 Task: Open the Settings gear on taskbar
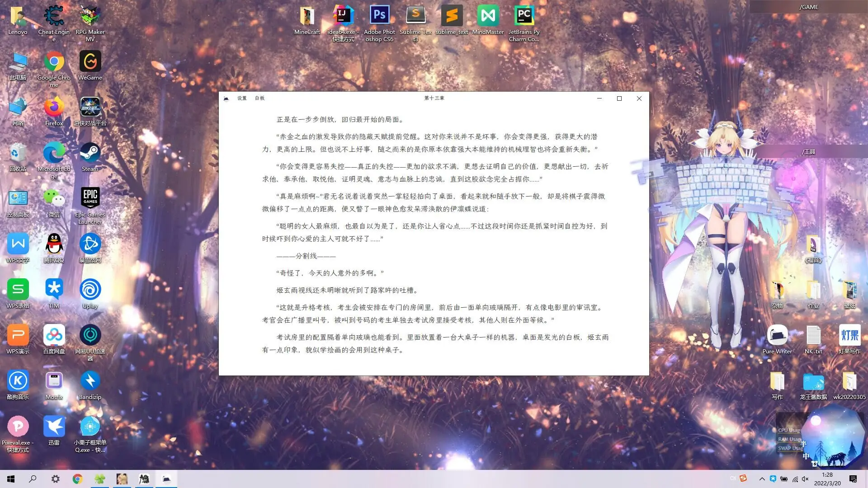(x=55, y=479)
